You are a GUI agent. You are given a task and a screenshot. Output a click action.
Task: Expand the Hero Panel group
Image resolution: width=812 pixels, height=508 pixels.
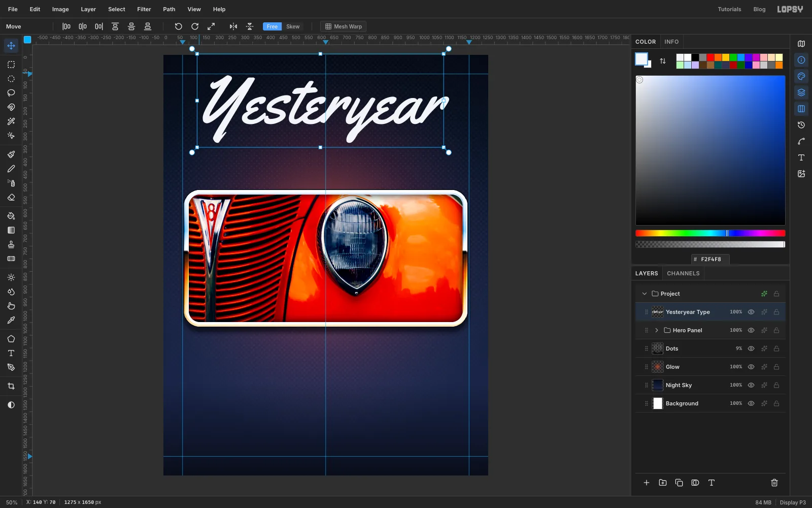pos(657,330)
